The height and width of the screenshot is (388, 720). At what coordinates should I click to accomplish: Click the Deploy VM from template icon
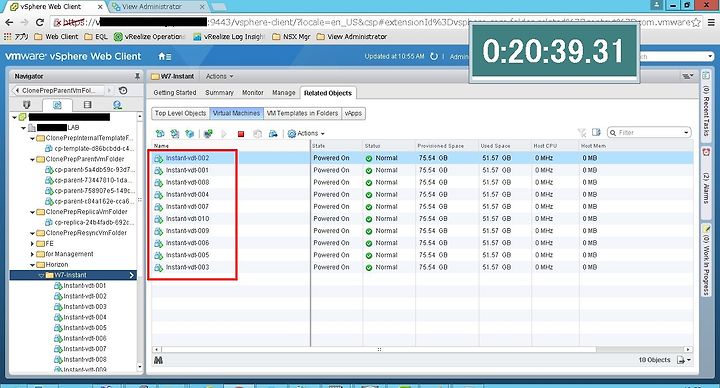pos(174,134)
